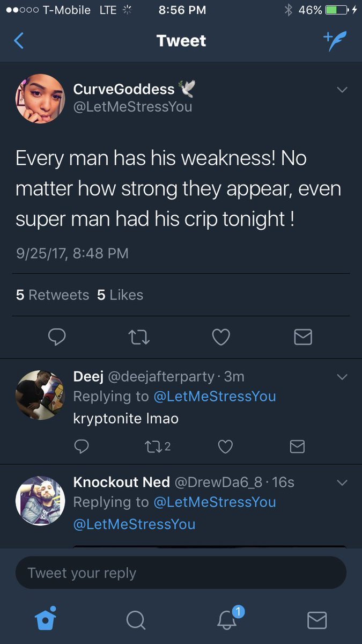Tap the back arrow in header
362x644 pixels.
click(x=19, y=41)
